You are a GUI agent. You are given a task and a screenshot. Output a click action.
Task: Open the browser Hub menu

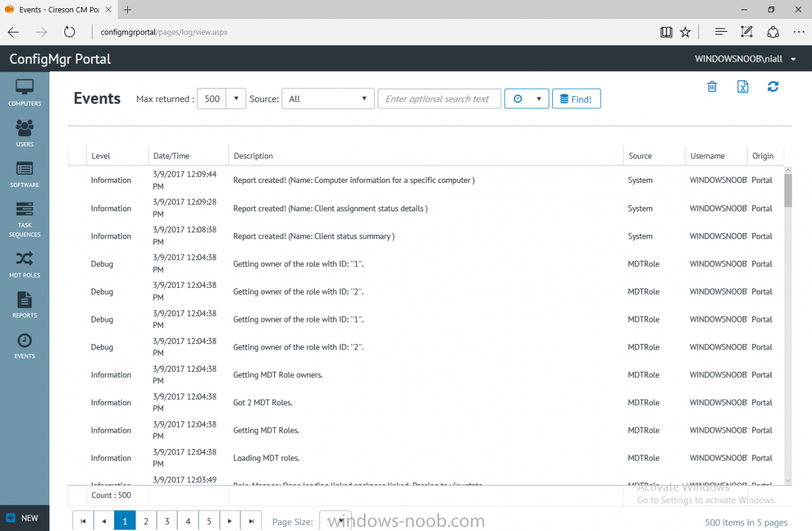click(x=721, y=32)
